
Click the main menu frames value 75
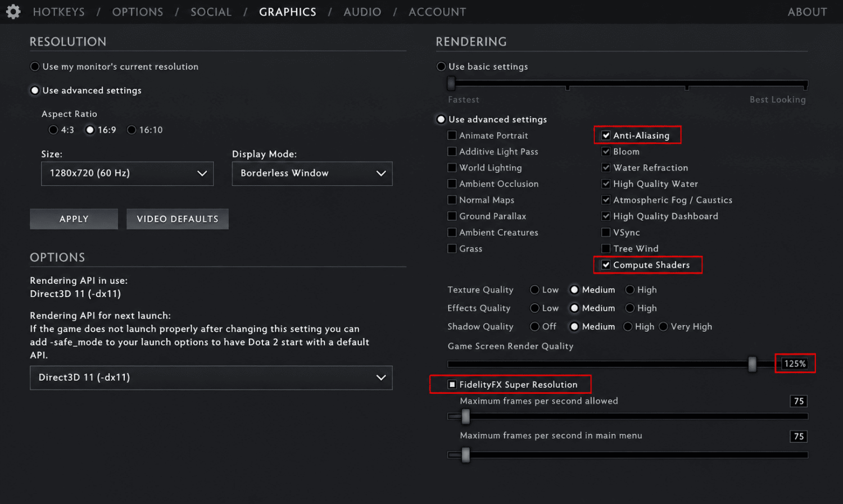pyautogui.click(x=799, y=437)
